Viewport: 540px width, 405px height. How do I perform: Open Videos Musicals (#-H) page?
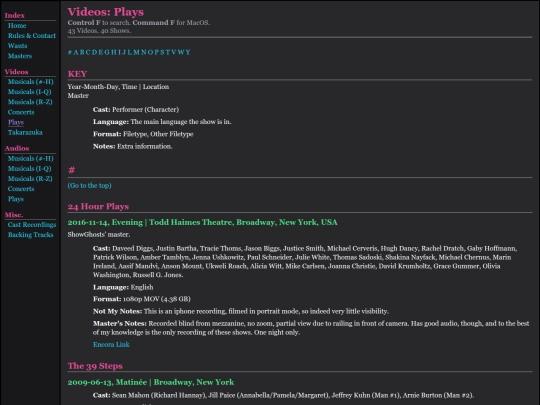pyautogui.click(x=31, y=82)
